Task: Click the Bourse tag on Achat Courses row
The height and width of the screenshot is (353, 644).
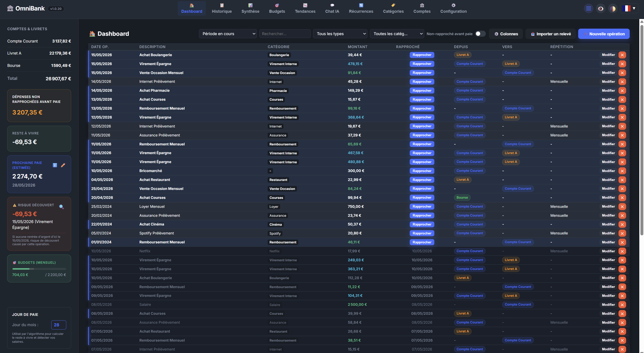Action: pos(462,198)
